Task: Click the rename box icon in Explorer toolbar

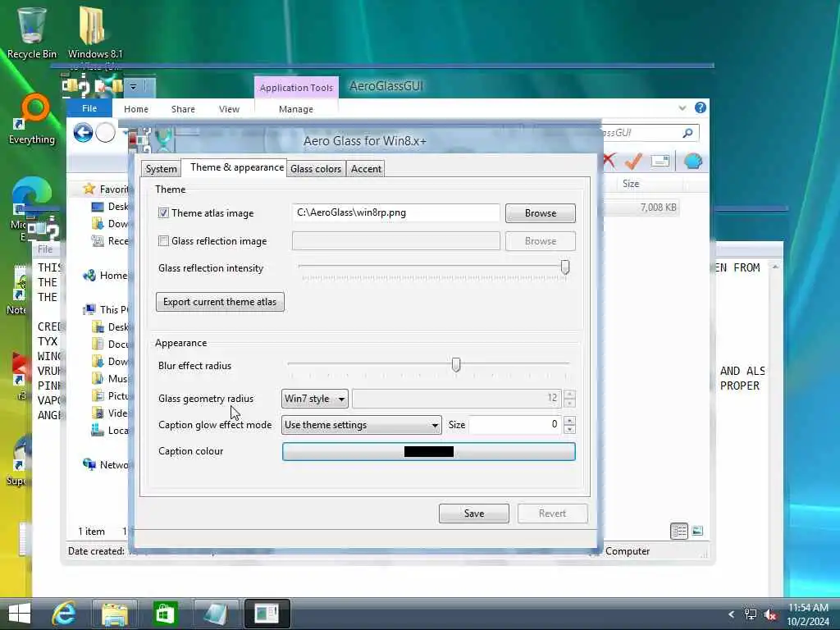Action: 660,161
